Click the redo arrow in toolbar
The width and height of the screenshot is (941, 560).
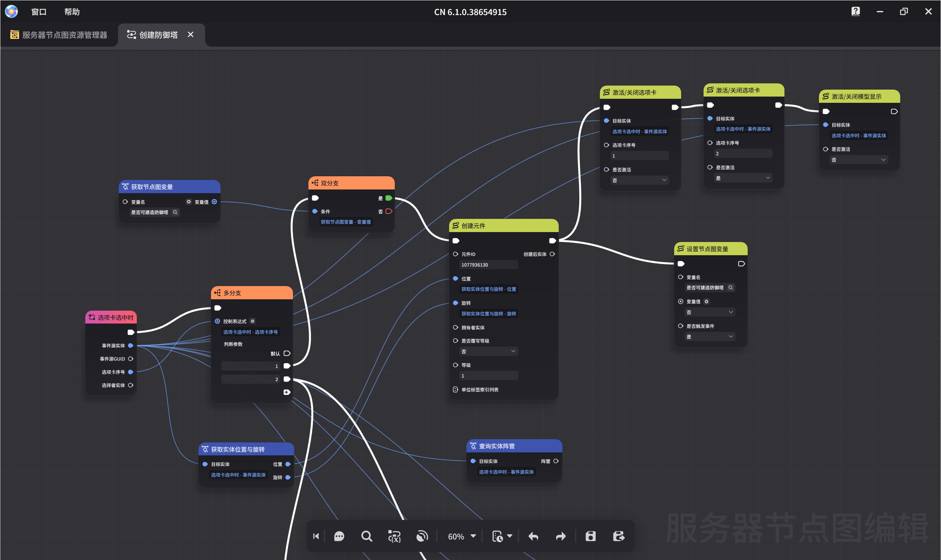point(561,536)
